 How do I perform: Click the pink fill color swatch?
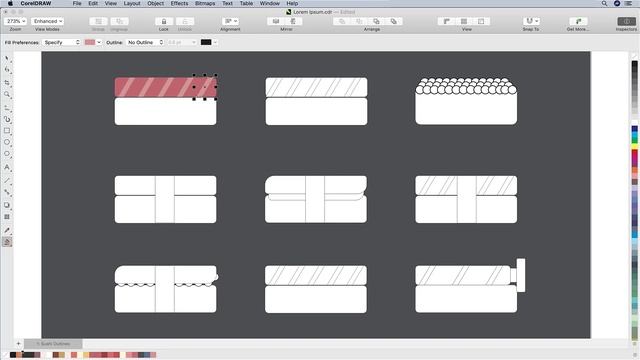(x=90, y=42)
